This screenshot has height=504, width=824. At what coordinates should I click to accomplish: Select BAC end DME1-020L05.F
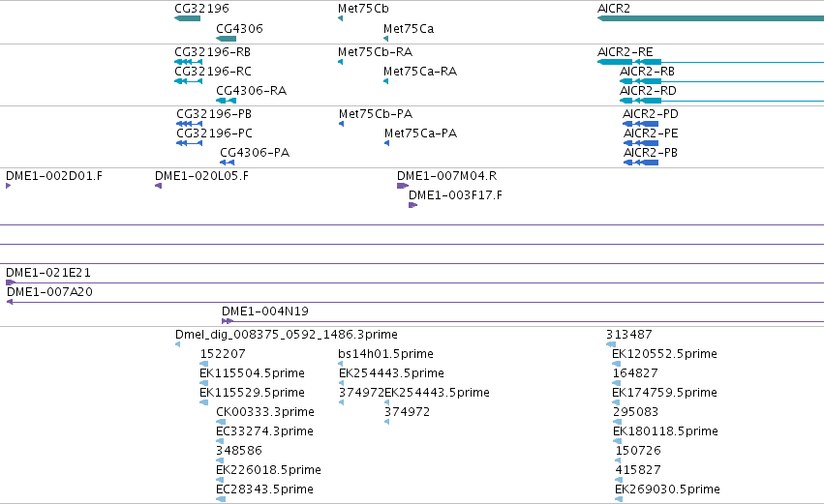point(201,176)
